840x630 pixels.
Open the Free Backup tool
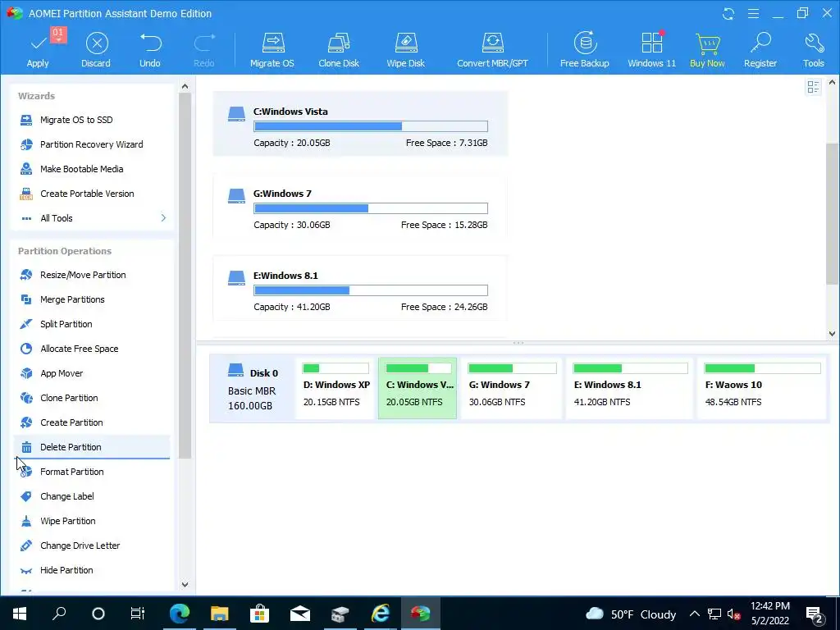tap(584, 50)
